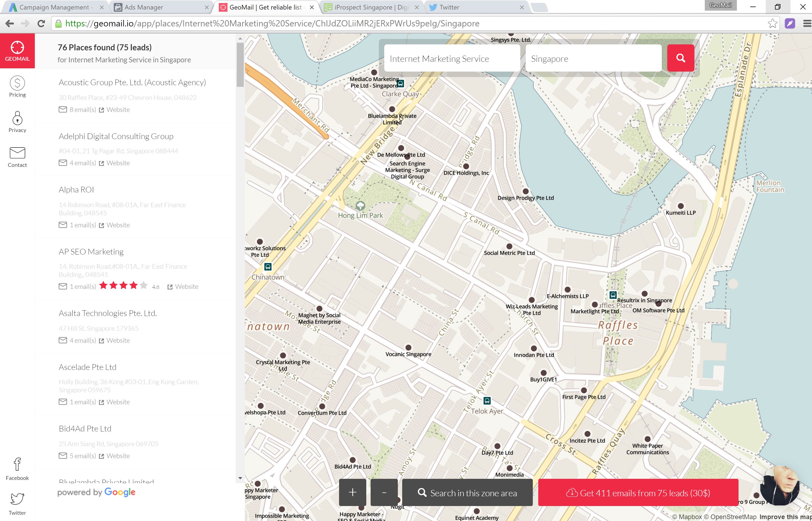Select the Innodan Pte Ltd map marker
This screenshot has width=812, height=521.
(534, 348)
